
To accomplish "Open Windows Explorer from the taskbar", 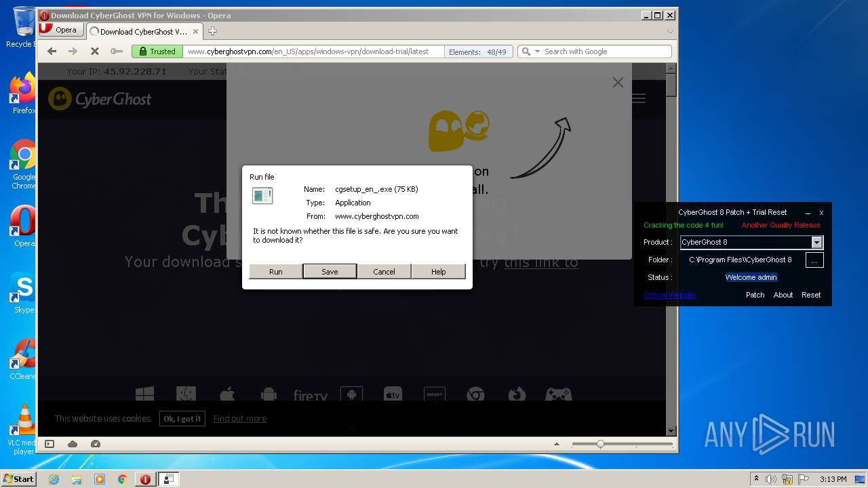I will coord(77,479).
